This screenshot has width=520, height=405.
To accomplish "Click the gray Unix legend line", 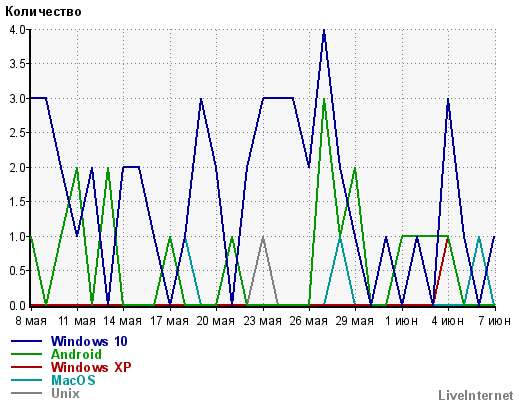I will coord(27,393).
